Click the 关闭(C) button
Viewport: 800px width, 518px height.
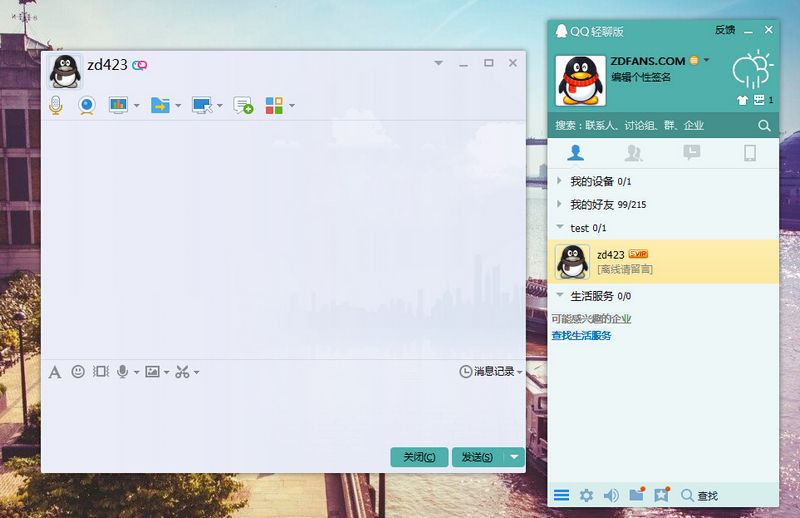pos(419,457)
